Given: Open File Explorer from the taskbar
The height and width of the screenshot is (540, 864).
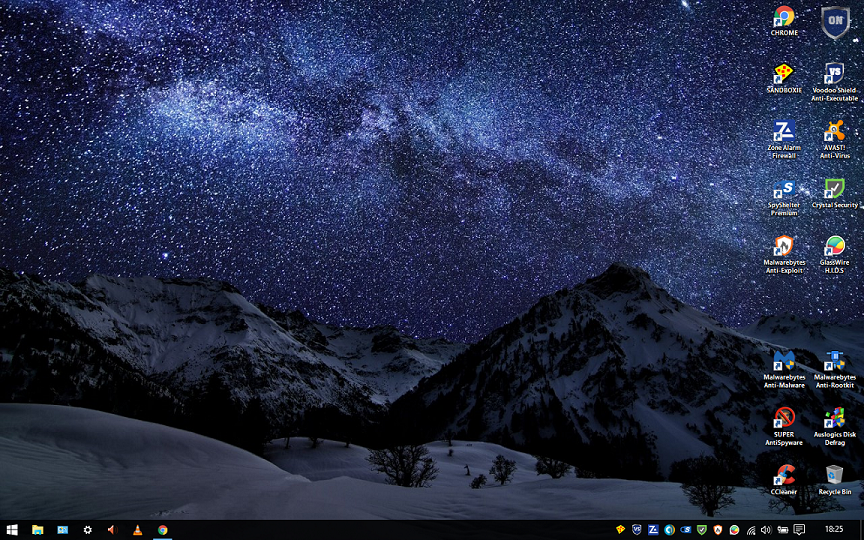Looking at the screenshot, I should click(x=37, y=530).
